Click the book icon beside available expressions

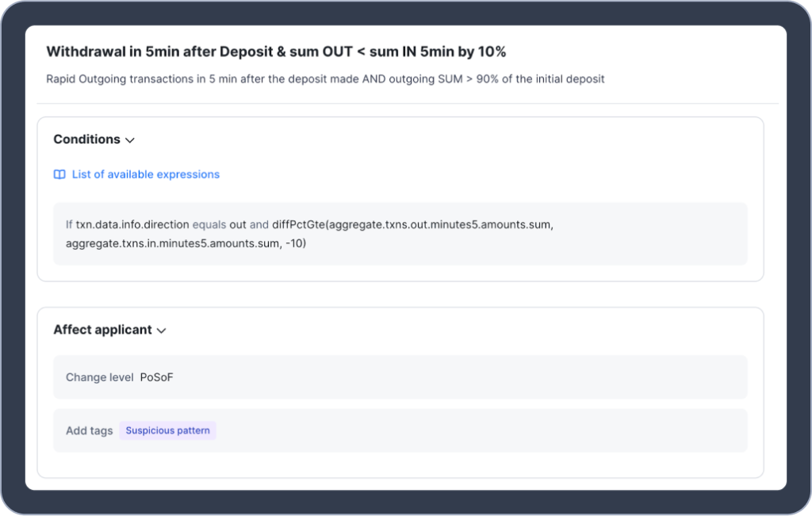coord(59,174)
